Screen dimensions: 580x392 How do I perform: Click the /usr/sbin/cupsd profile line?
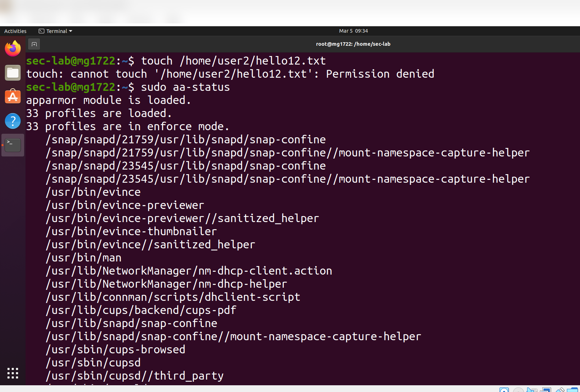click(93, 363)
